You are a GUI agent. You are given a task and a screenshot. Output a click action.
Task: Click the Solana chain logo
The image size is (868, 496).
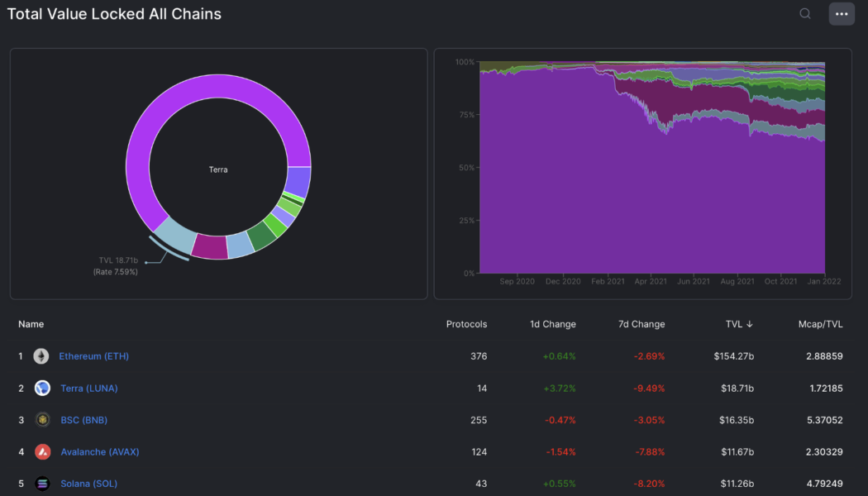pyautogui.click(x=41, y=484)
